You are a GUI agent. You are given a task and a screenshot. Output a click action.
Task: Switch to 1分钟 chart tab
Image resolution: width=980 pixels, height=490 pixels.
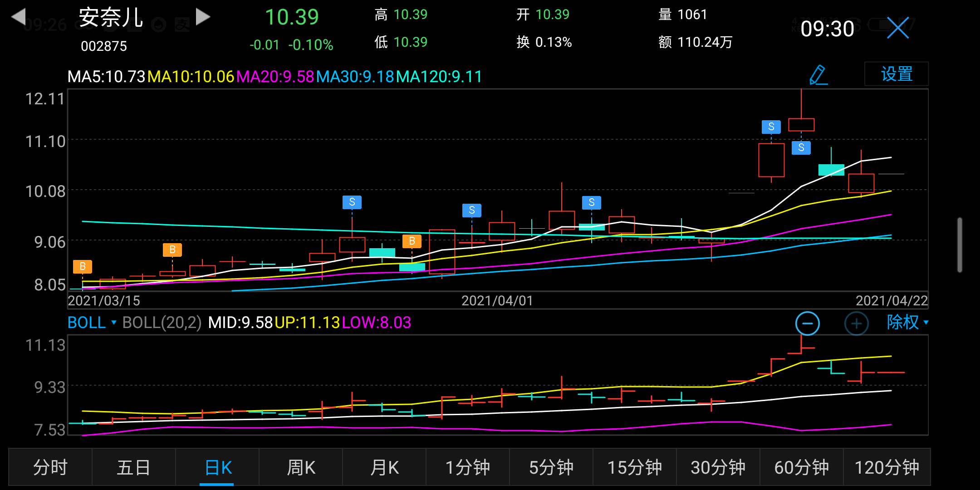point(468,467)
